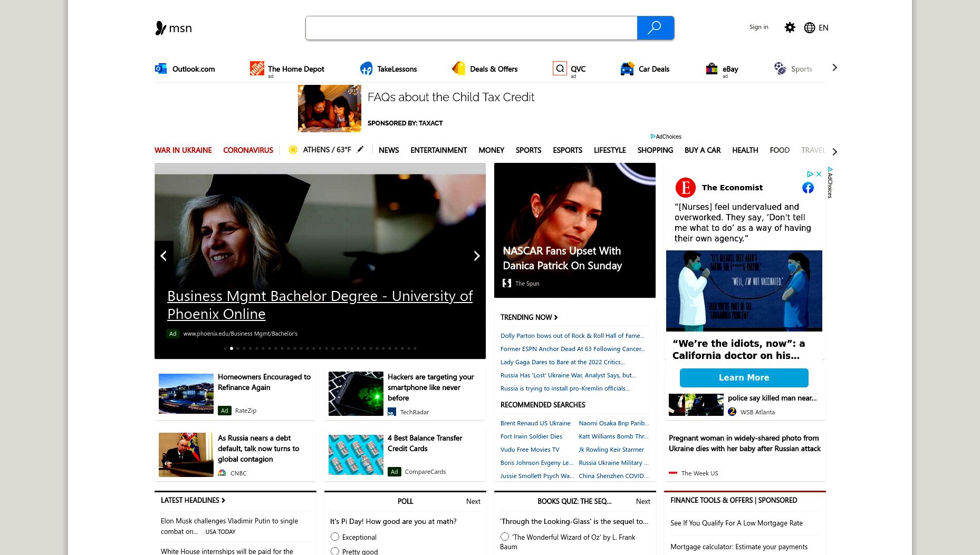Open the CORONAVIRUS tab
Image resolution: width=980 pixels, height=555 pixels.
(248, 150)
